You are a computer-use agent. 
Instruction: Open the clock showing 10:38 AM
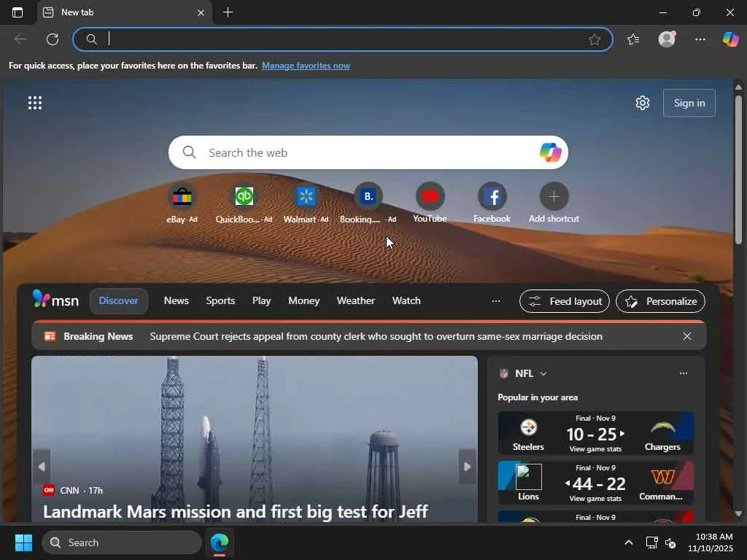tap(711, 542)
